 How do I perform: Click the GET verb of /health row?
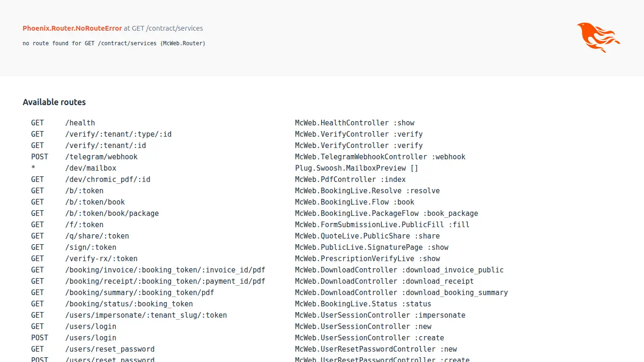(x=37, y=123)
